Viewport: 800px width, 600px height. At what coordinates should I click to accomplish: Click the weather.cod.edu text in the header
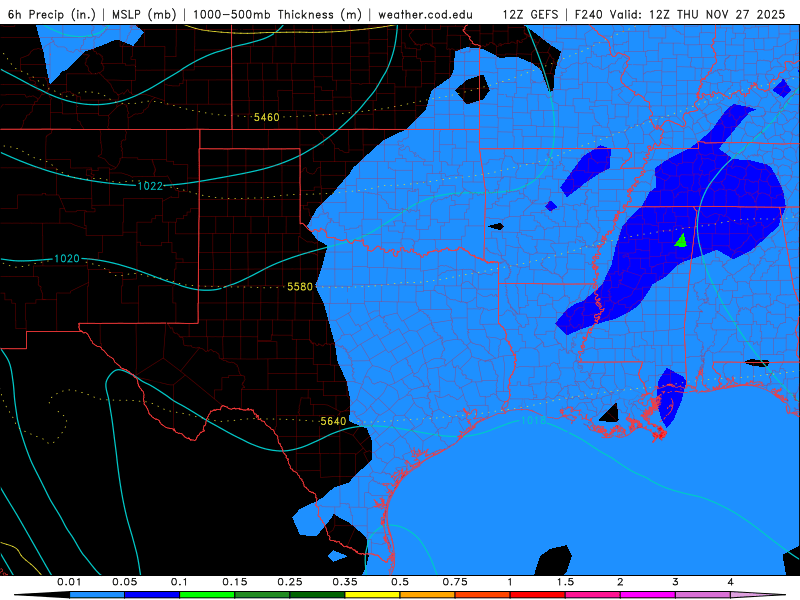(426, 14)
